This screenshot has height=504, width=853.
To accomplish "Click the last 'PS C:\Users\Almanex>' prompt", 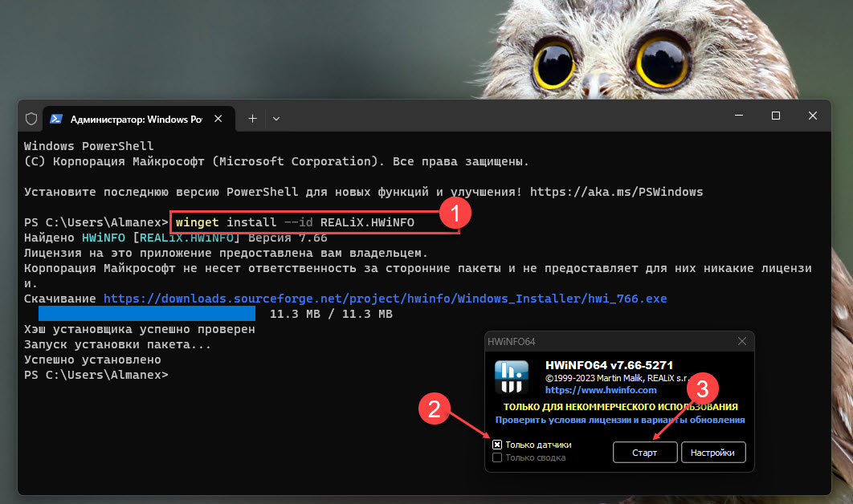I will point(96,375).
